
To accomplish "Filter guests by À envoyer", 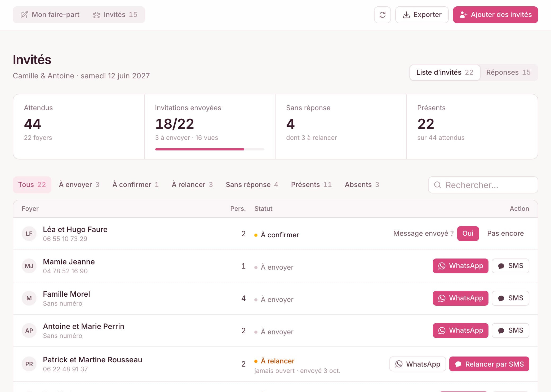I will click(79, 185).
